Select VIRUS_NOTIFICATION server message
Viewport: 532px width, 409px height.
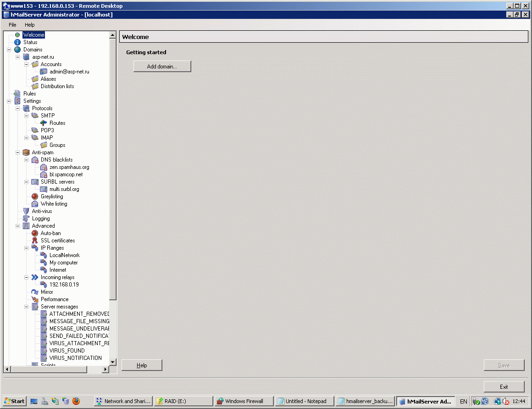(75, 358)
